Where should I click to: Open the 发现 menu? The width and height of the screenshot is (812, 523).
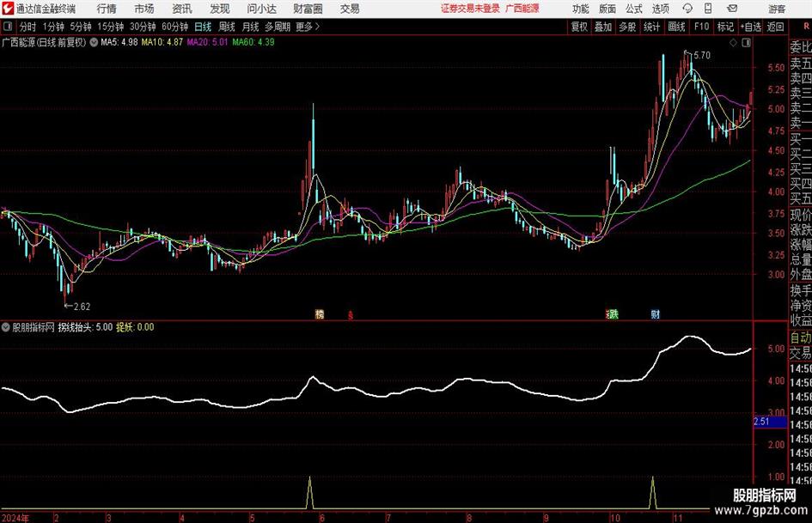[x=220, y=9]
